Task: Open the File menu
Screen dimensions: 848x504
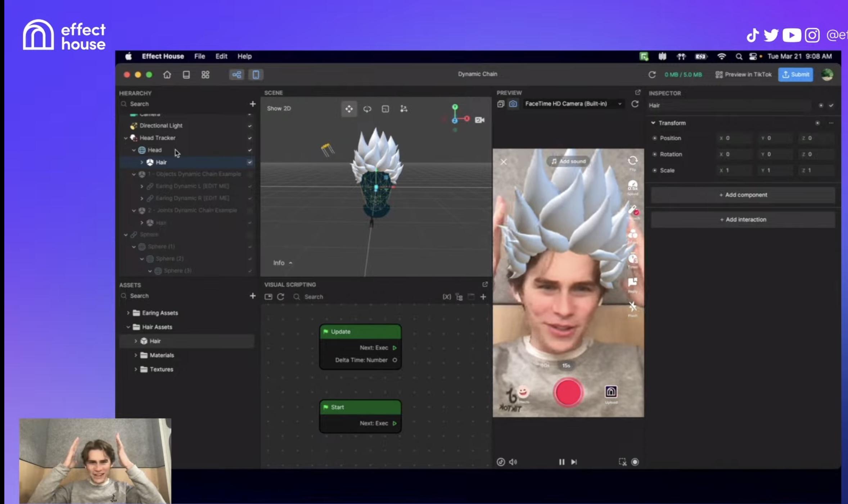Action: 199,56
